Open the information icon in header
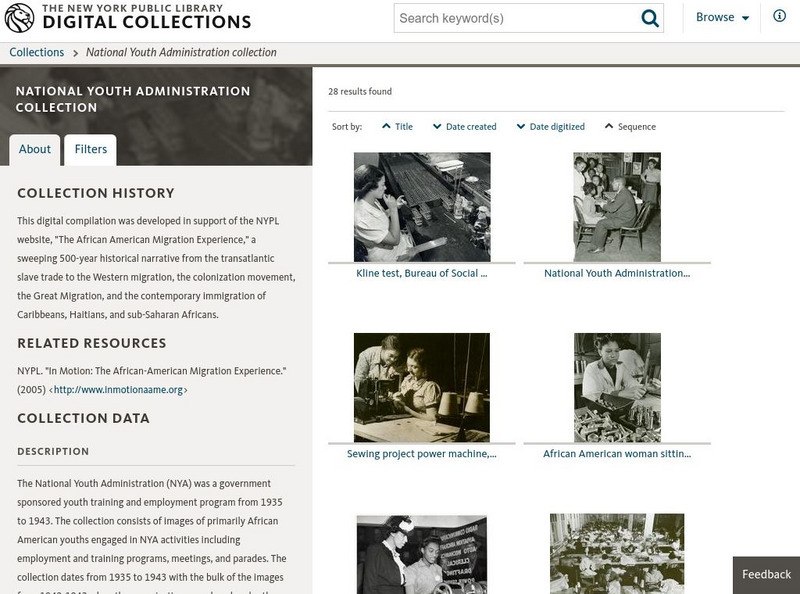The width and height of the screenshot is (800, 594). coord(780,17)
